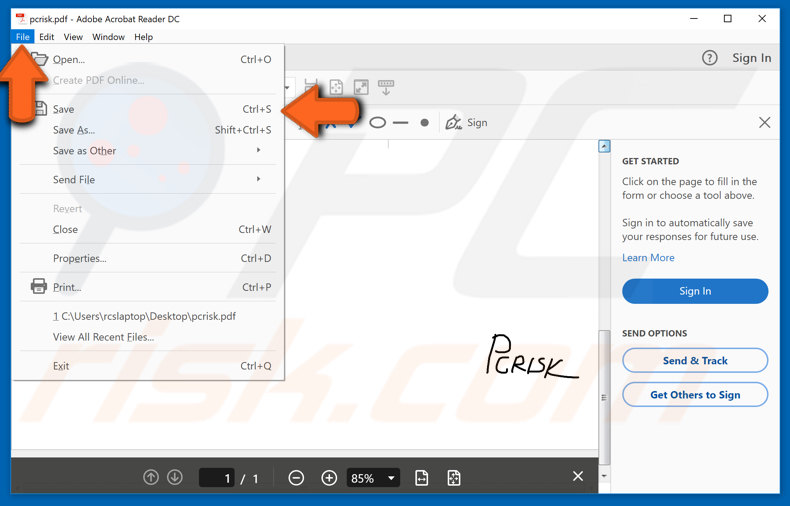The width and height of the screenshot is (790, 506).
Task: Click the vertical scrollbar down arrow
Action: [x=604, y=476]
